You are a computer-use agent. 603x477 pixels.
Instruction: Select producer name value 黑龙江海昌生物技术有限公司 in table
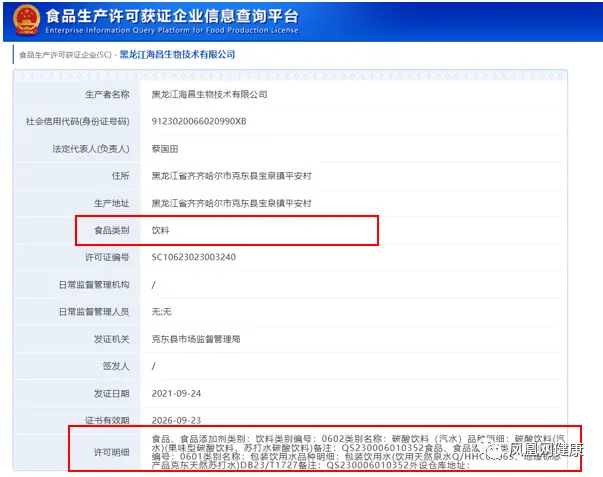pos(209,95)
